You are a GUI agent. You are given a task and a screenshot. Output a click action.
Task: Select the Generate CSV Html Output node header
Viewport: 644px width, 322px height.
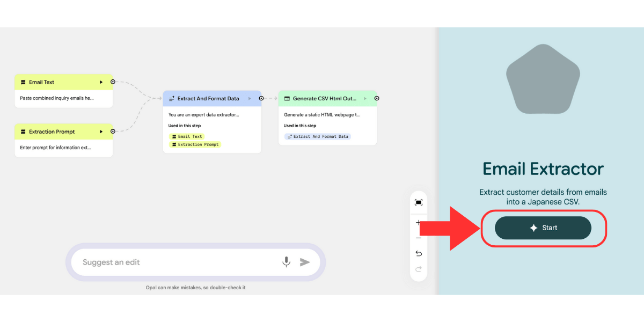coord(322,99)
